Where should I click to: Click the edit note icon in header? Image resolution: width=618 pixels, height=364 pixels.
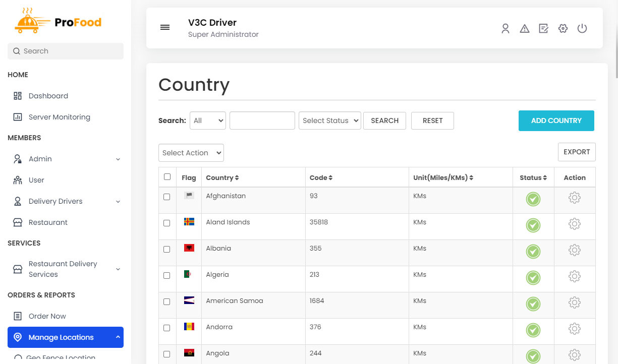[x=544, y=29]
